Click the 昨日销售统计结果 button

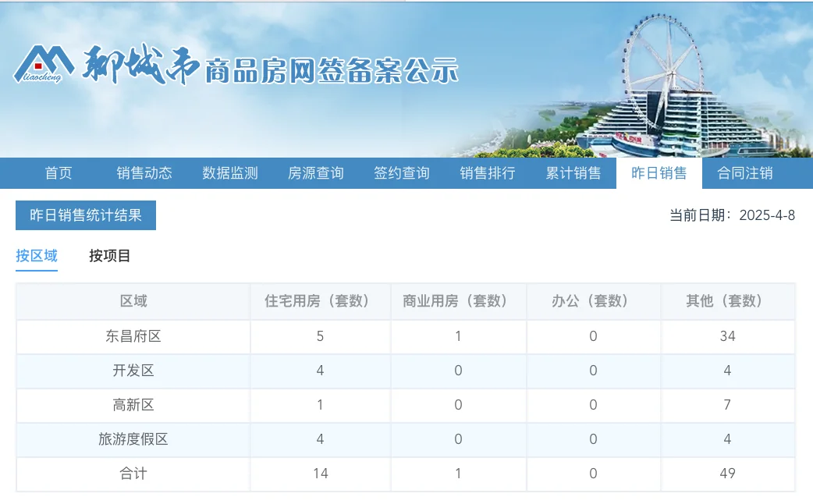[86, 215]
